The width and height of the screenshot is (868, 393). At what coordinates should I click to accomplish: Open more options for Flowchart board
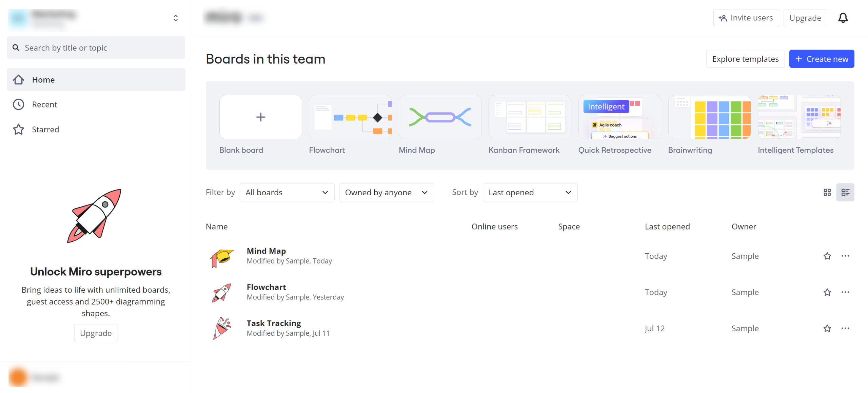coord(845,292)
